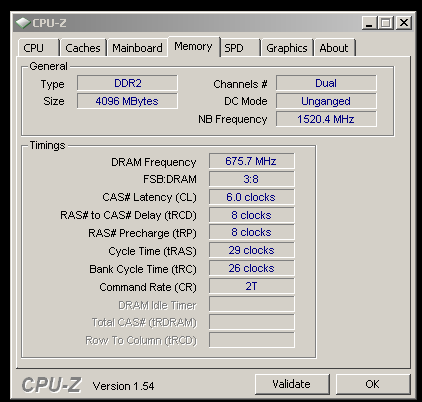This screenshot has height=402, width=422.
Task: Switch to the SPD tab
Action: tap(240, 48)
